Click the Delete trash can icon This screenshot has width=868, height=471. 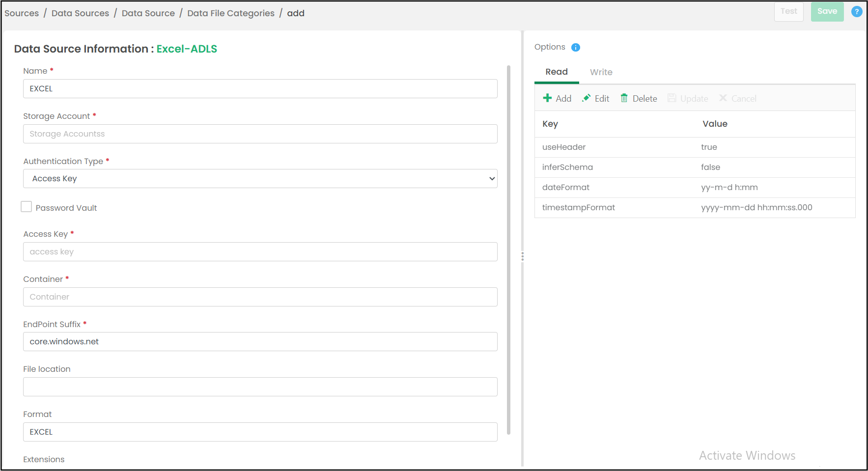[x=624, y=98]
